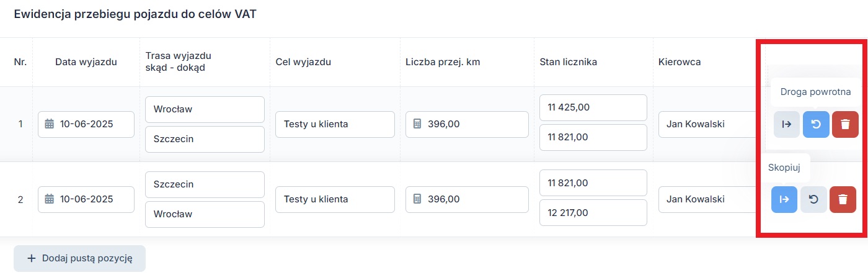Delete row 1 with the trash icon

point(845,124)
